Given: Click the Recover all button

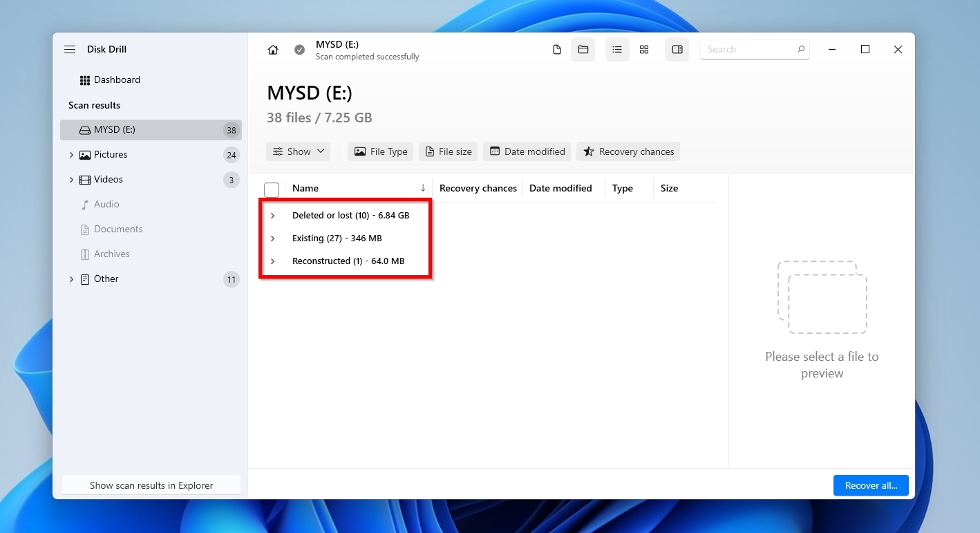Looking at the screenshot, I should click(871, 485).
